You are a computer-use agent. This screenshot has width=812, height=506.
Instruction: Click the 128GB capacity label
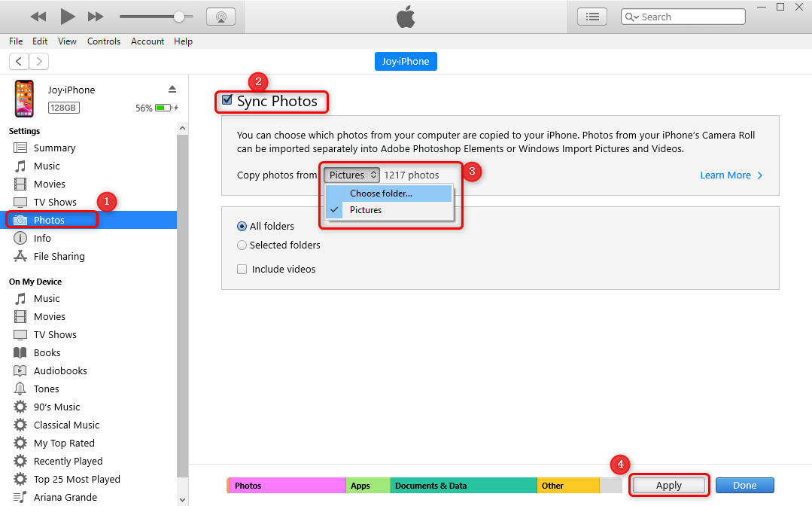[x=64, y=108]
